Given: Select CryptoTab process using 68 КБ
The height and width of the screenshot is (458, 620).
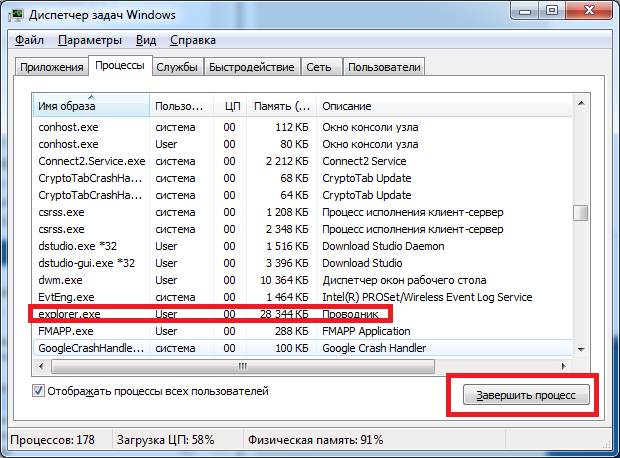Looking at the screenshot, I should coord(303,178).
